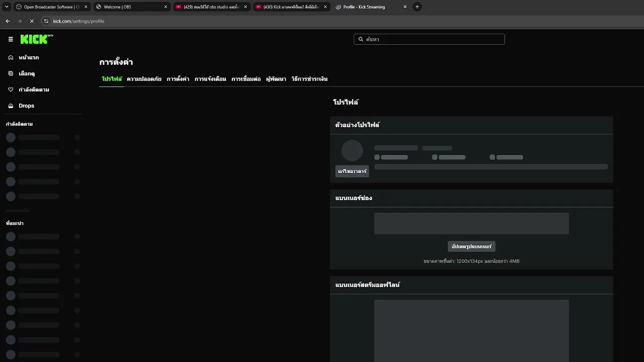Stop loading the page

tap(32, 21)
